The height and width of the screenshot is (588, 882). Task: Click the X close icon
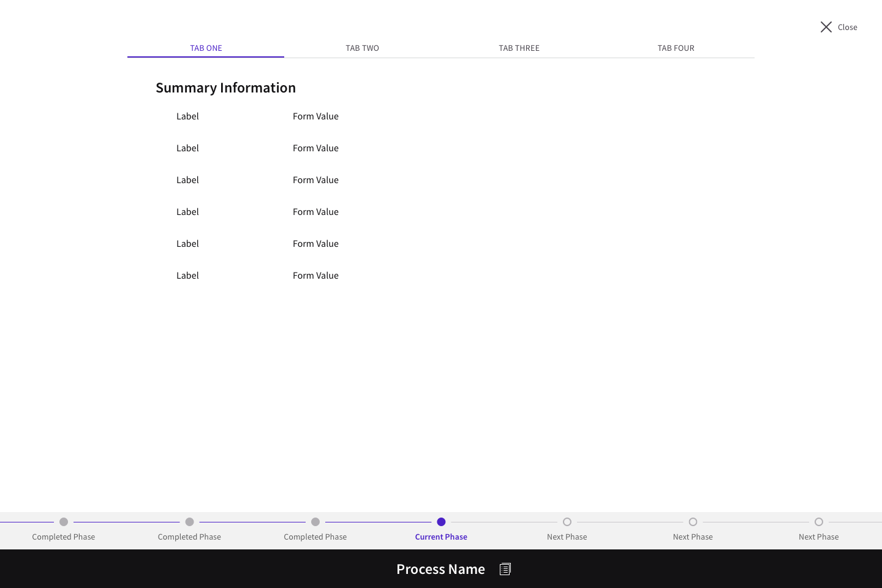coord(826,27)
